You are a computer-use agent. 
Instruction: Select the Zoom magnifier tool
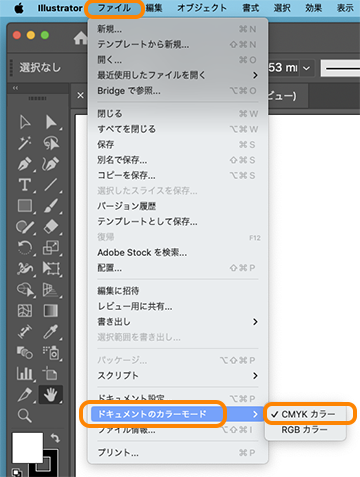pos(25,416)
